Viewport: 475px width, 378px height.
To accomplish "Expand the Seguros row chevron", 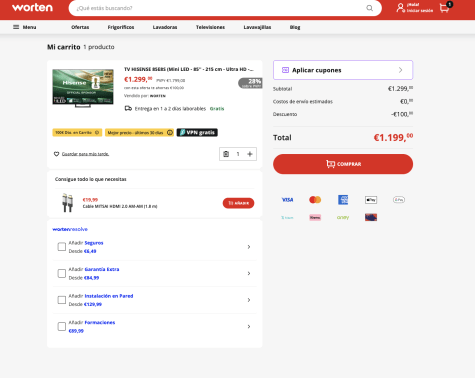I will point(249,247).
